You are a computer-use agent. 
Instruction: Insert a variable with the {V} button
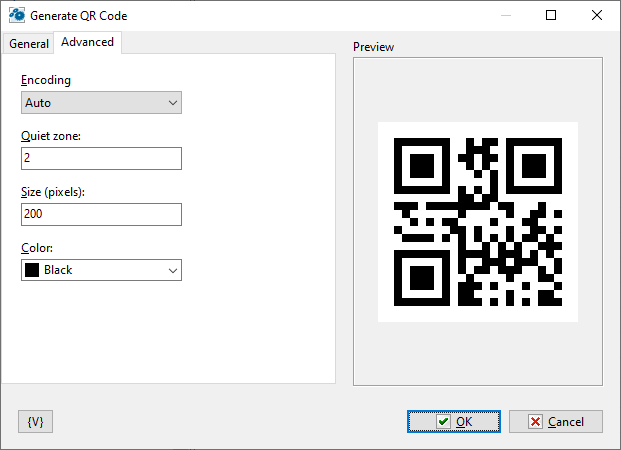click(x=35, y=421)
